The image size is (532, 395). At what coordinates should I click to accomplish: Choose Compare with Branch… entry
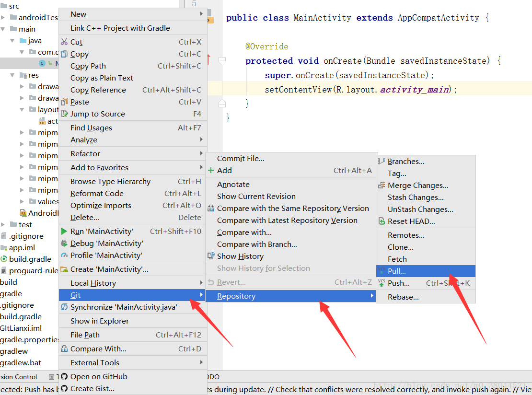pyautogui.click(x=291, y=244)
